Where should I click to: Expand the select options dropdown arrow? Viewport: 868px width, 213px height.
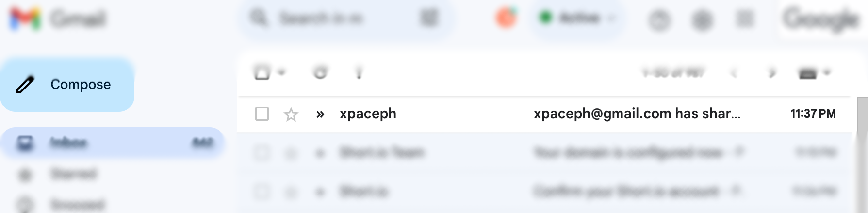pos(282,73)
